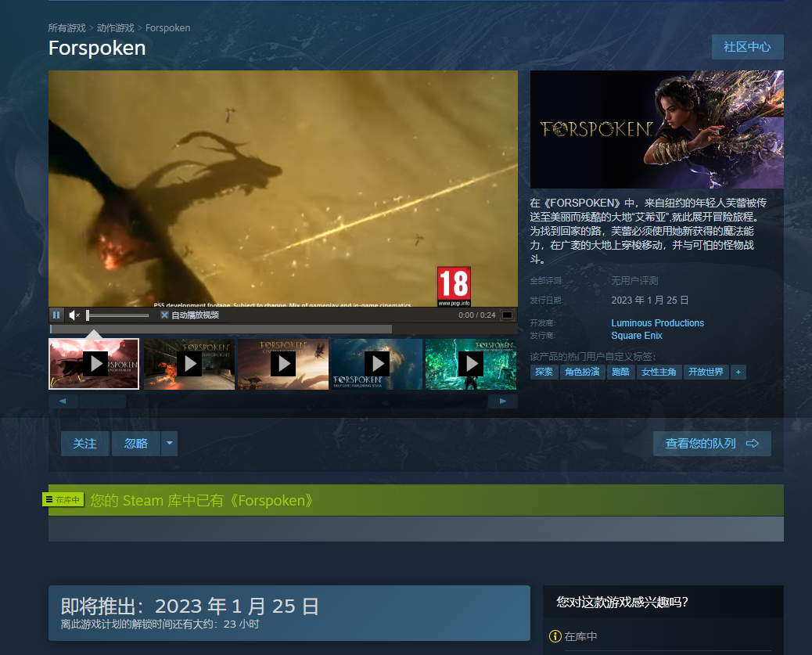This screenshot has width=812, height=655.
Task: Click the 忽略 ignore button
Action: 135,444
